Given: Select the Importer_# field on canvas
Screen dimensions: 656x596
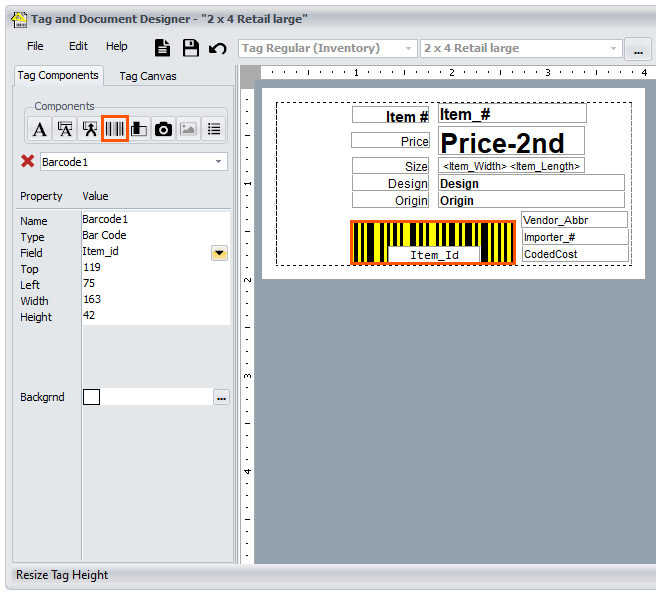Looking at the screenshot, I should (x=575, y=237).
